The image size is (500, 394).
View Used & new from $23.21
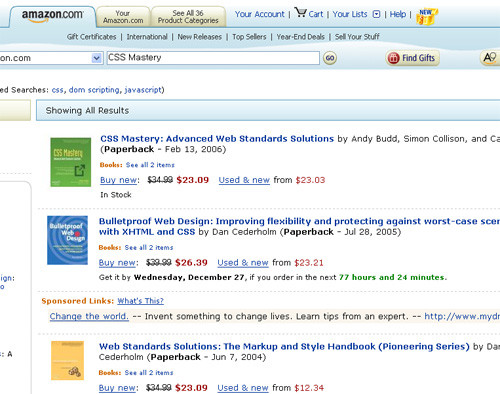(x=243, y=263)
